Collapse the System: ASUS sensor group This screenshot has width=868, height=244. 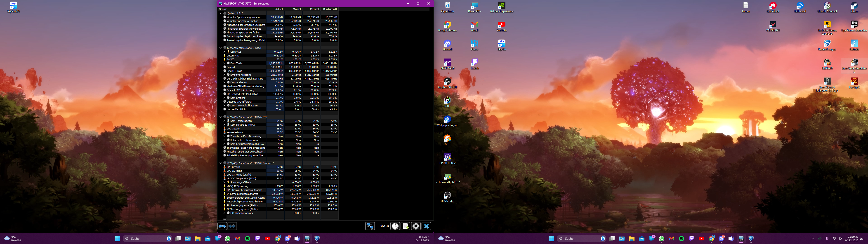[220, 13]
